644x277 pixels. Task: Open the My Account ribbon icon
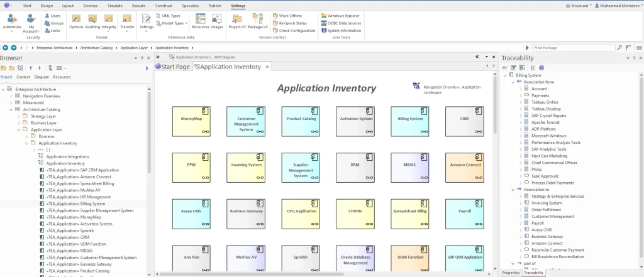tap(31, 23)
